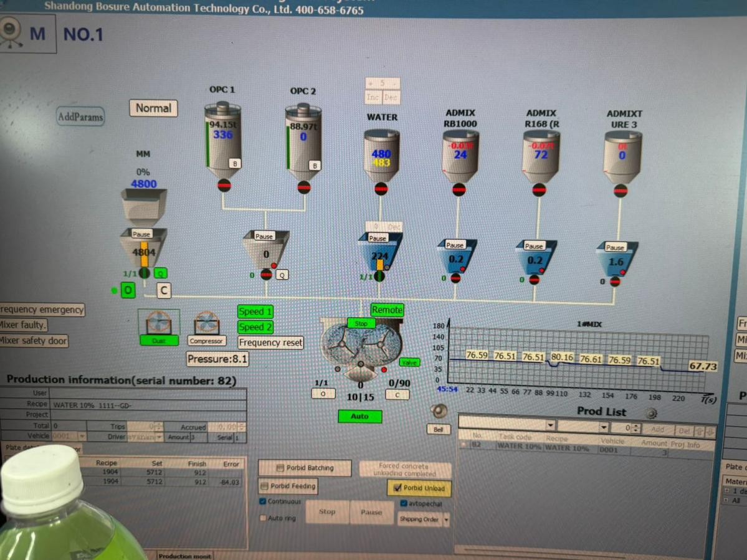Viewport: 747px width, 560px height.
Task: Toggle the Continuous checkbox
Action: [x=263, y=501]
